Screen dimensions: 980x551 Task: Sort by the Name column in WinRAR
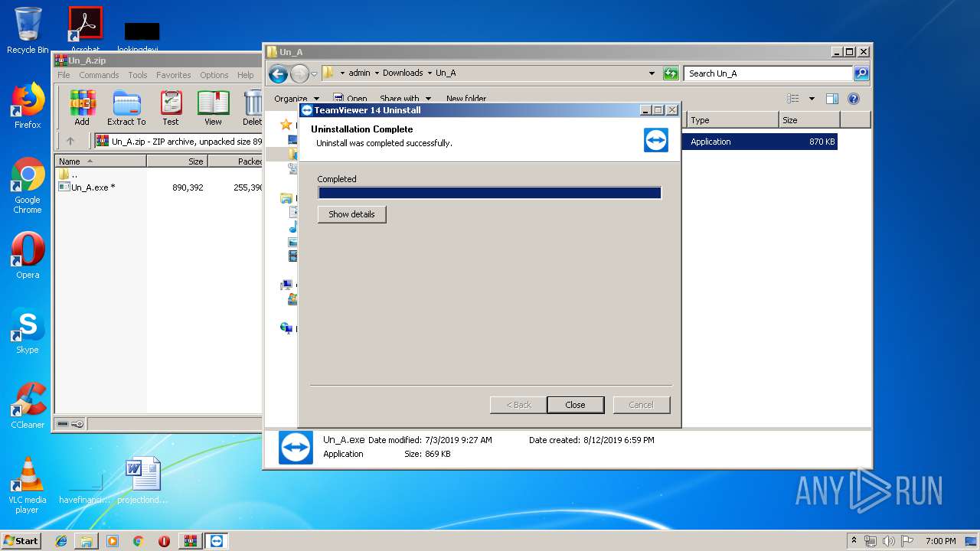(x=100, y=161)
